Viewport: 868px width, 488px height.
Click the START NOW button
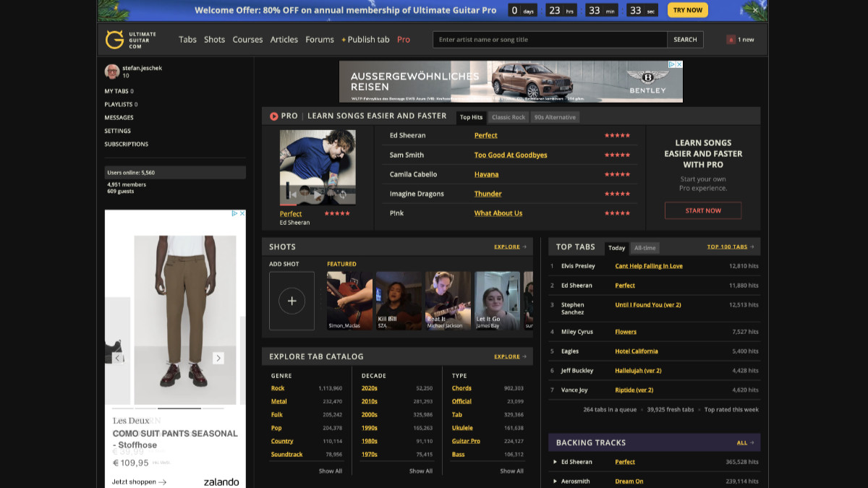tap(703, 210)
